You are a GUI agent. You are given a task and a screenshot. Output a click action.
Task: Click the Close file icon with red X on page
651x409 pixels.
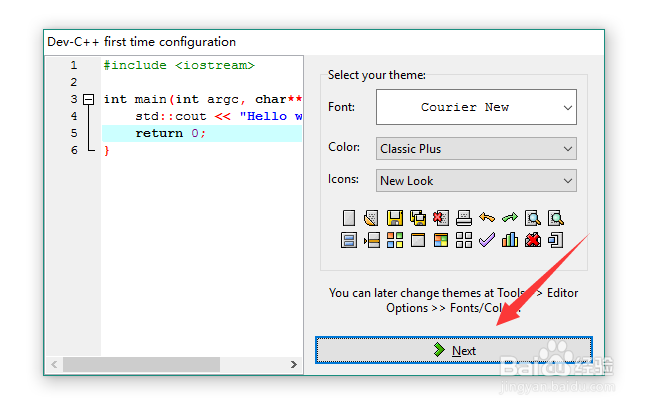pyautogui.click(x=441, y=218)
